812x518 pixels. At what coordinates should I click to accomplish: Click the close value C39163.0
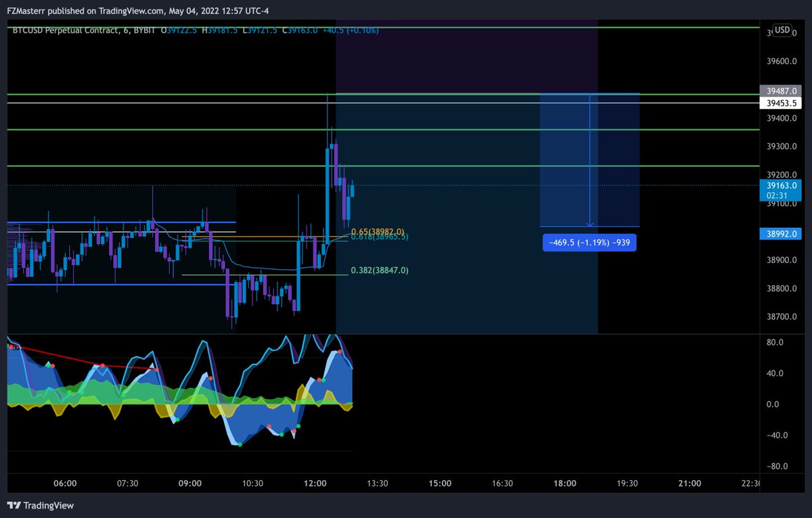pos(300,30)
